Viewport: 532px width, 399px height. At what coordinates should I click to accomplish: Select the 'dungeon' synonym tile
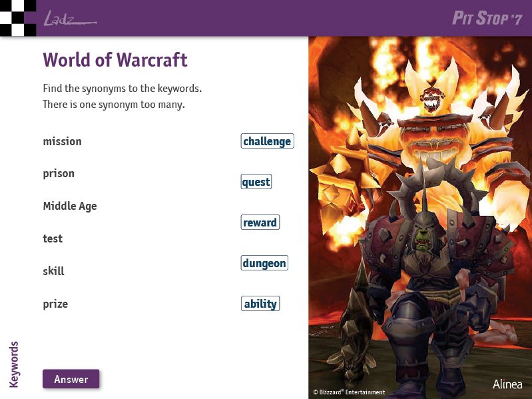tap(264, 263)
